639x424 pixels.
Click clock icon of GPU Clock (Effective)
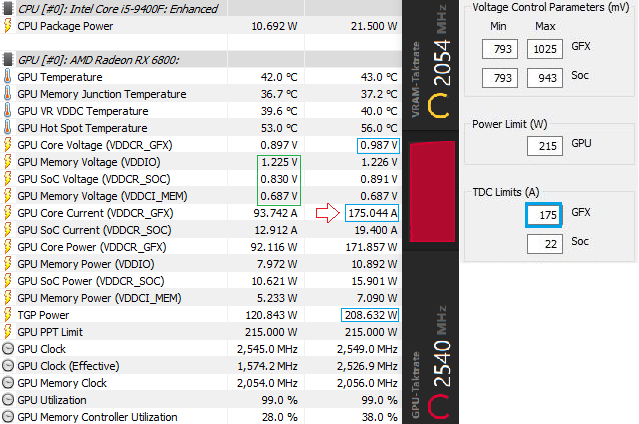8,366
